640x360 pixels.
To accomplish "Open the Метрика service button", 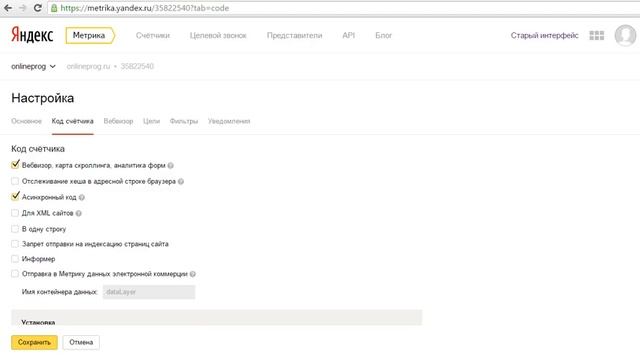I will click(x=90, y=36).
